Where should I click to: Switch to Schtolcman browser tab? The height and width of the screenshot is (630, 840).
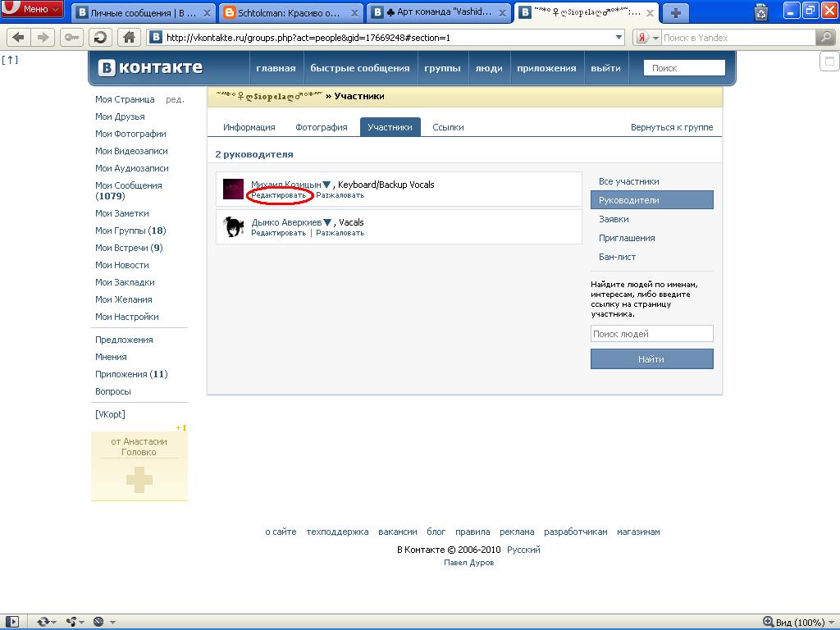(x=290, y=13)
